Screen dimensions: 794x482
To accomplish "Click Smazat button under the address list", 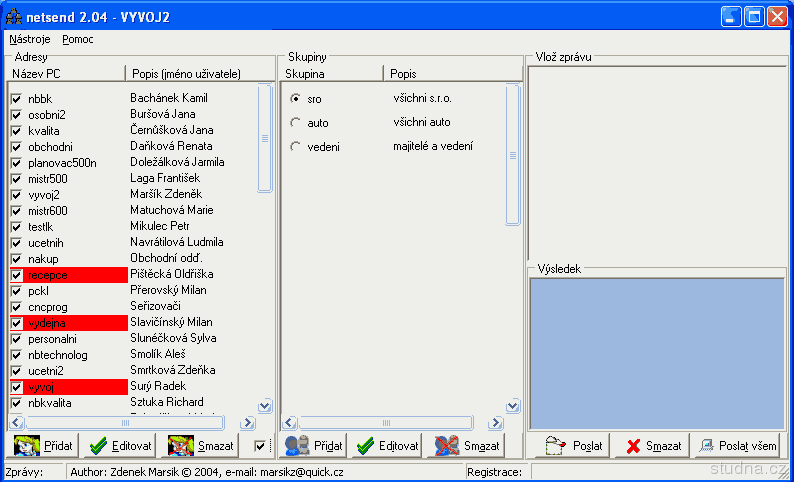I will click(205, 446).
